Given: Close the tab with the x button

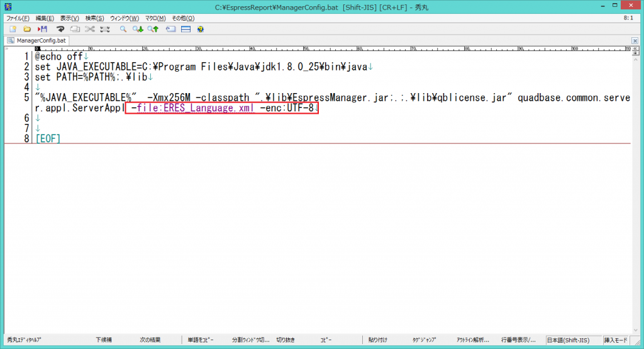Looking at the screenshot, I should (x=635, y=41).
